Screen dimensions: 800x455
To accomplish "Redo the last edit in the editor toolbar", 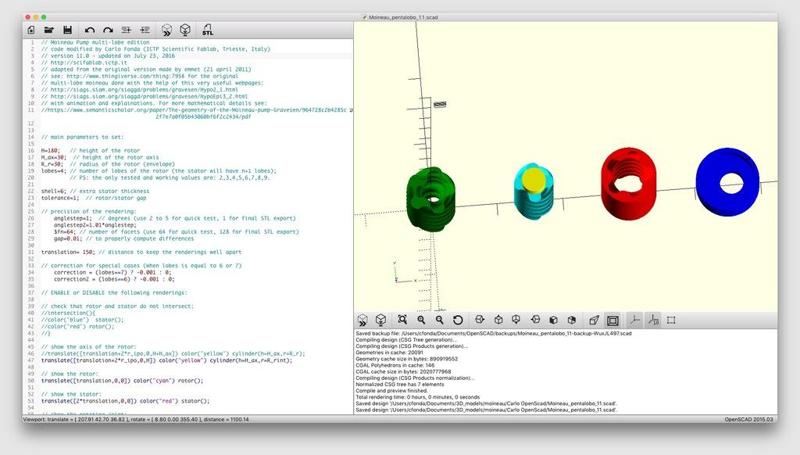I will (x=108, y=31).
